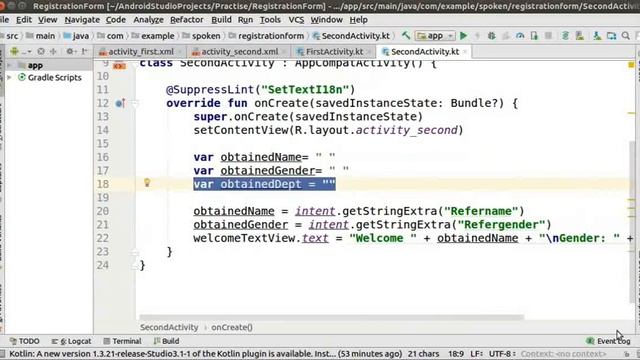640x360 pixels.
Task: Click the Android project view icon
Action: coord(15,51)
